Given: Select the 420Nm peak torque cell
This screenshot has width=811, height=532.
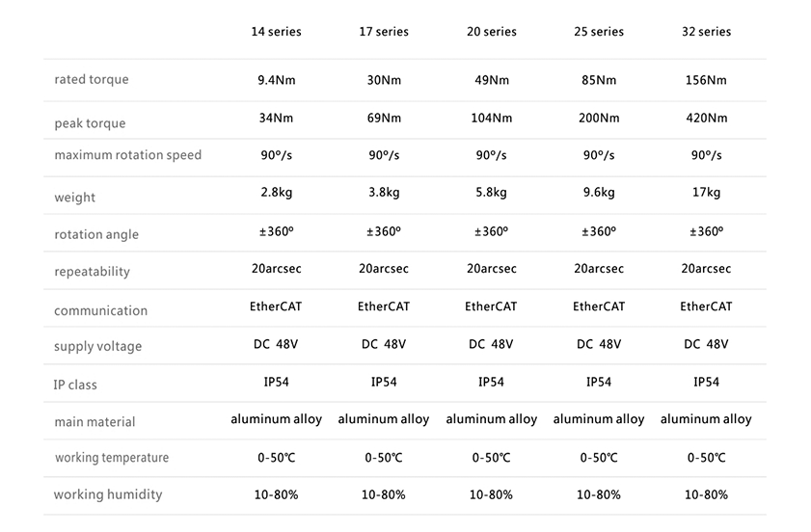Looking at the screenshot, I should point(707,118).
